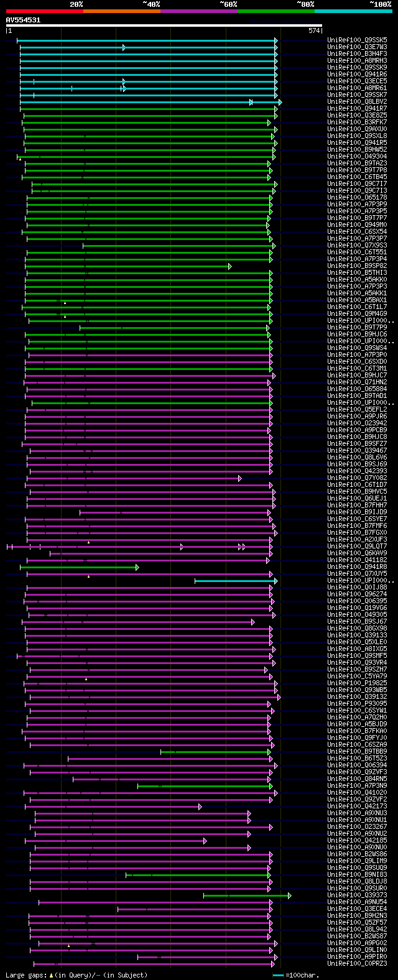Click label UniRef100_Q9C7I7
Viewport: 398px width, 980px height.
357,183
